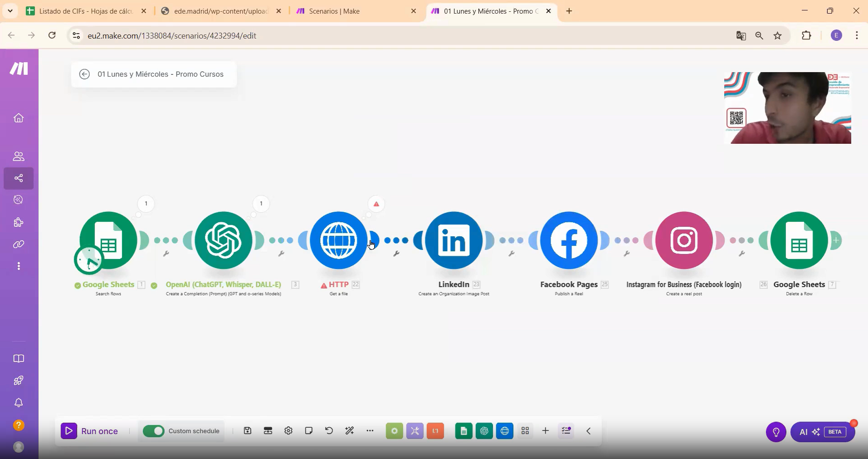Screen dimensions: 868x459
Task: Open Help question mark in sidebar
Action: 19,425
